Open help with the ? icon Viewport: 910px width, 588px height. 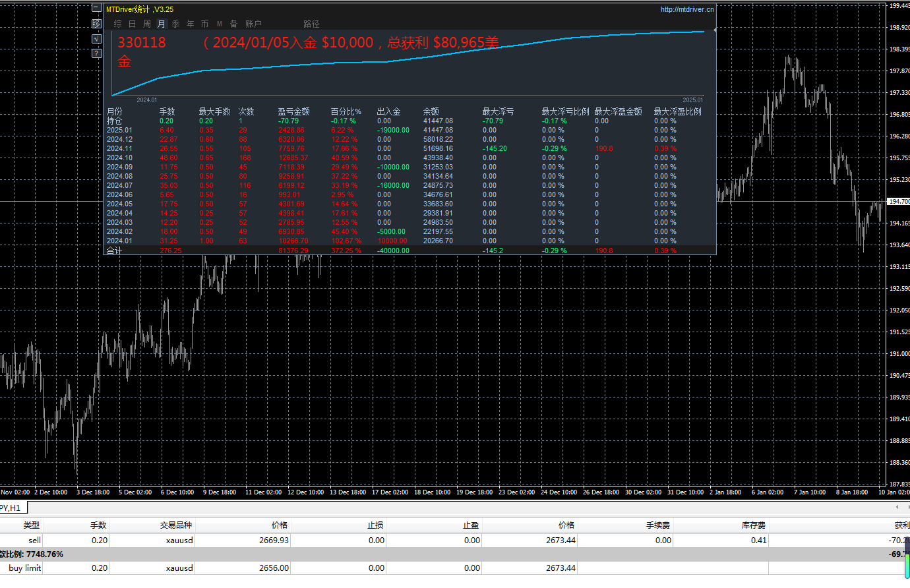[x=96, y=53]
